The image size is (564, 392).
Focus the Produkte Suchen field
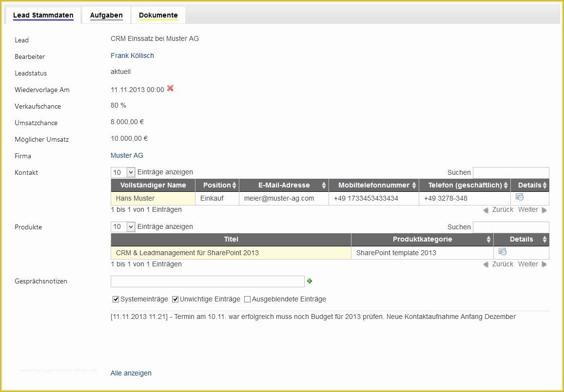click(x=511, y=227)
